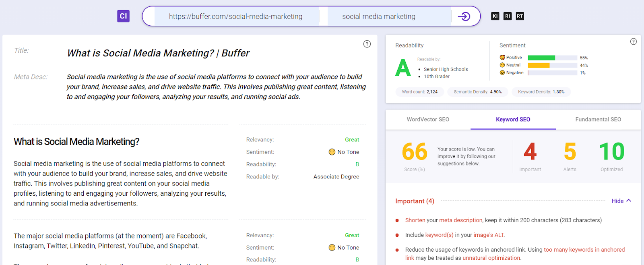Image resolution: width=644 pixels, height=265 pixels.
Task: Open the RT tool icon
Action: (x=520, y=16)
